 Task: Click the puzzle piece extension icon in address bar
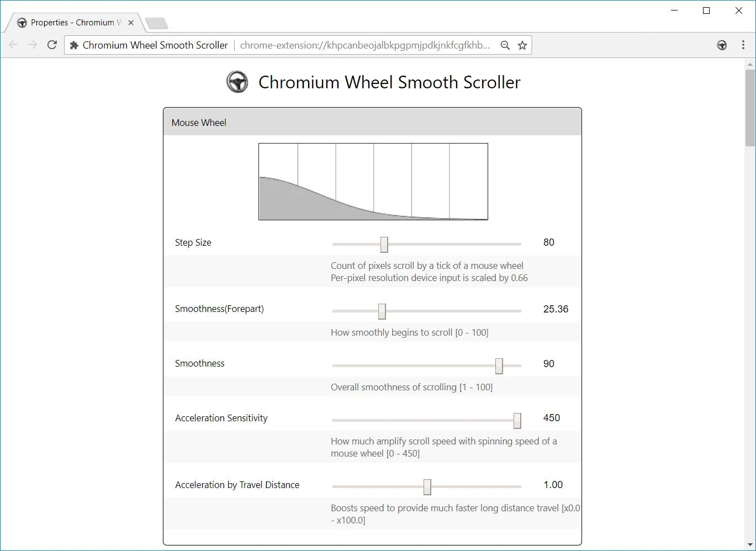pyautogui.click(x=74, y=45)
